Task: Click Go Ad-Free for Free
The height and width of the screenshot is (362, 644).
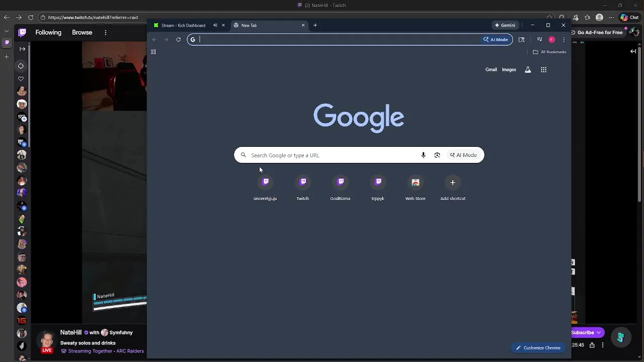Action: click(599, 32)
